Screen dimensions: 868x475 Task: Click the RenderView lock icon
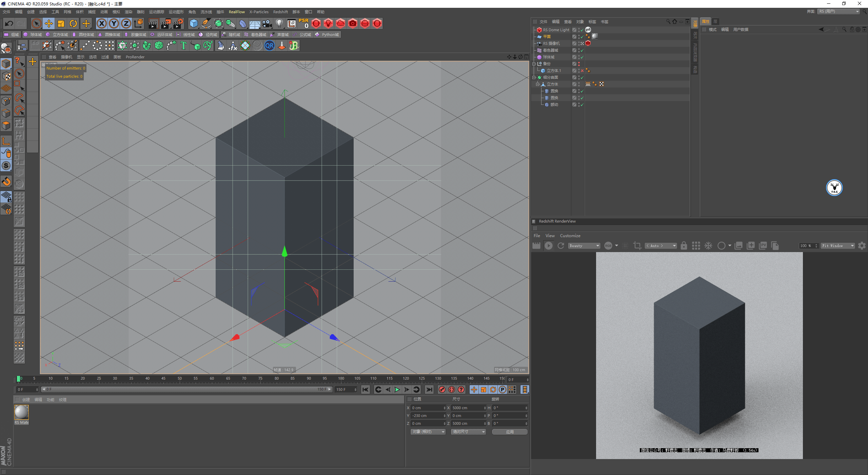tap(684, 246)
